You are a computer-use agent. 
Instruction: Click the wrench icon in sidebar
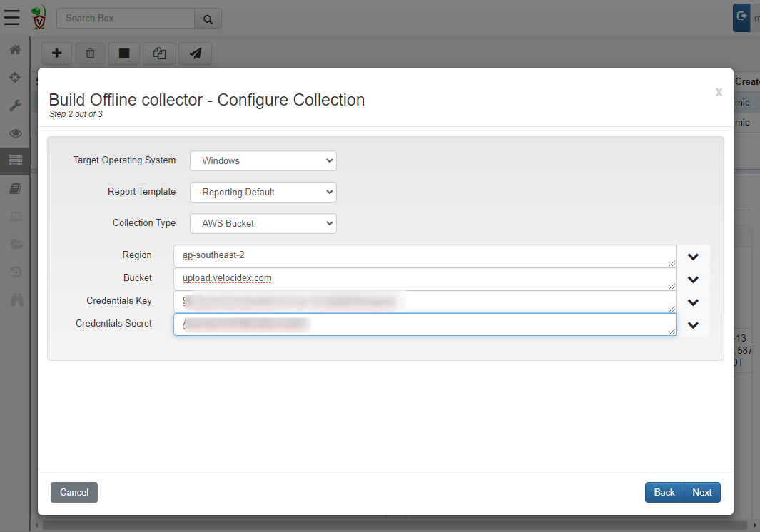(x=15, y=106)
